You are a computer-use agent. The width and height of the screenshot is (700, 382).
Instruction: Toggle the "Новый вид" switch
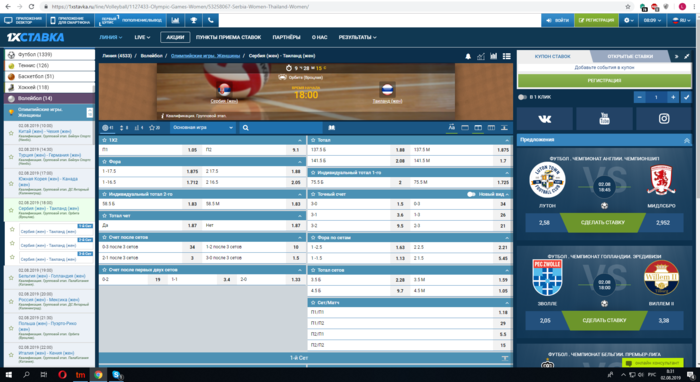(x=471, y=194)
